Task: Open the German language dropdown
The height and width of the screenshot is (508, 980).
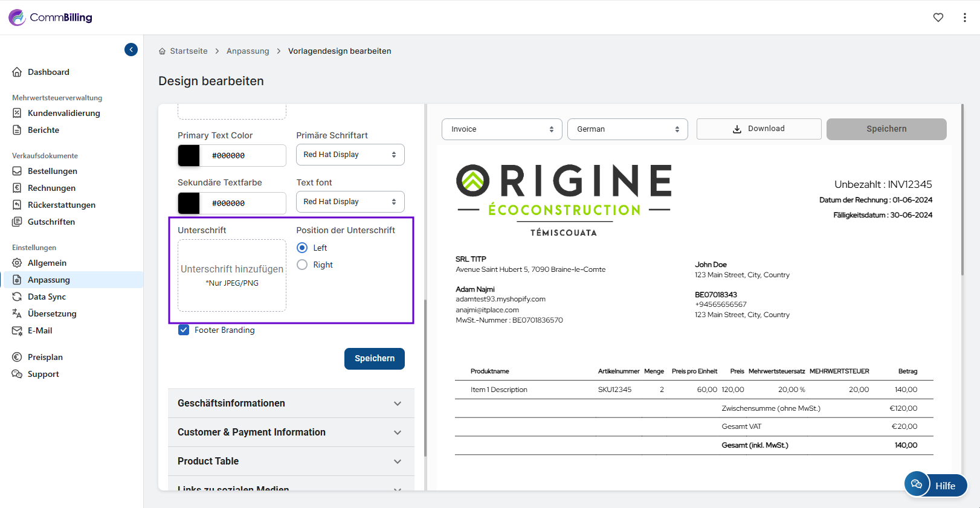Action: (x=627, y=129)
